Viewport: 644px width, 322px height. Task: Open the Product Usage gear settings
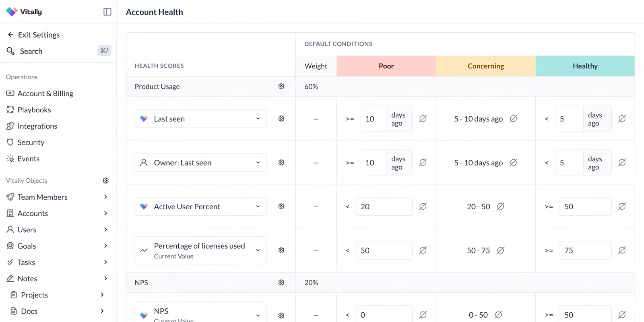pyautogui.click(x=281, y=87)
